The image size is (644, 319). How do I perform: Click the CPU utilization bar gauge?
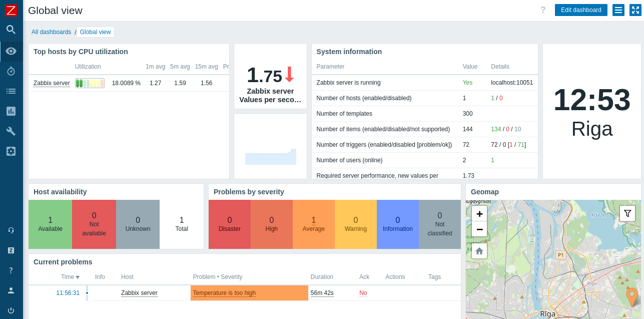90,83
